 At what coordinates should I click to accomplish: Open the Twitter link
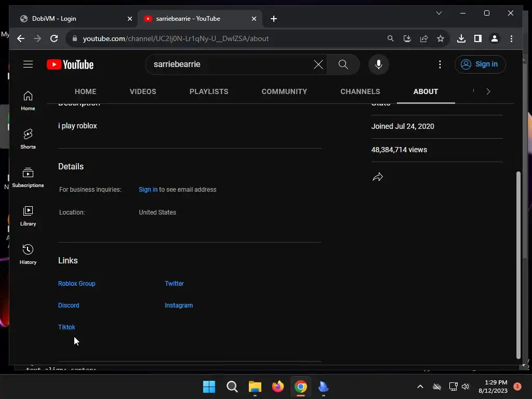point(174,283)
